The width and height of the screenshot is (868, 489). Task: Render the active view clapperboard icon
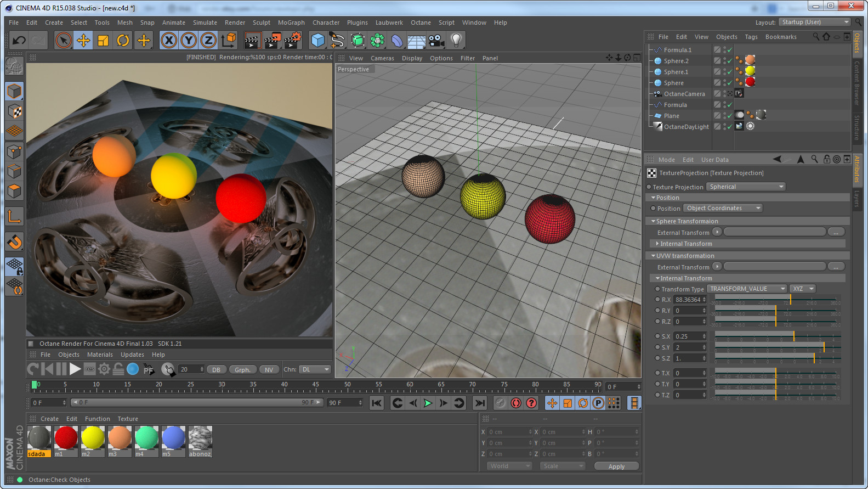coord(252,40)
